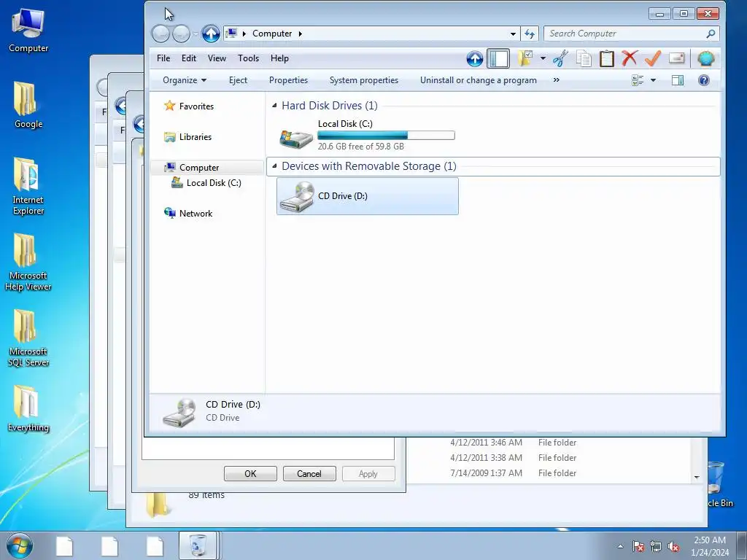The height and width of the screenshot is (560, 747).
Task: Click scroll-down arrow in background folder window
Action: pyautogui.click(x=697, y=477)
